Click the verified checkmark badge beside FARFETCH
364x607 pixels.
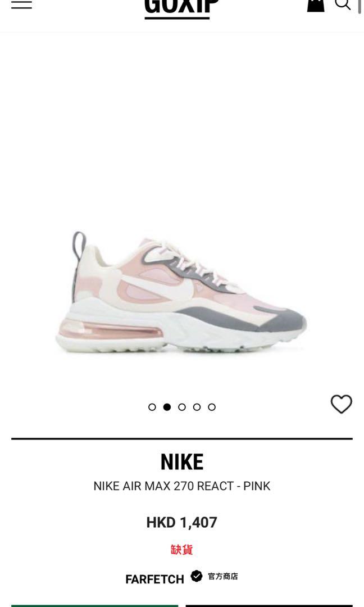click(x=197, y=576)
